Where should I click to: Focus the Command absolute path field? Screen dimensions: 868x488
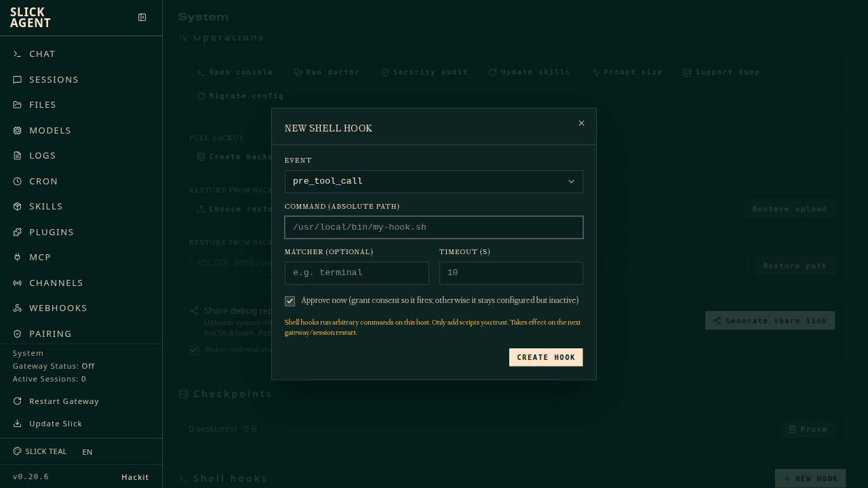coord(434,228)
